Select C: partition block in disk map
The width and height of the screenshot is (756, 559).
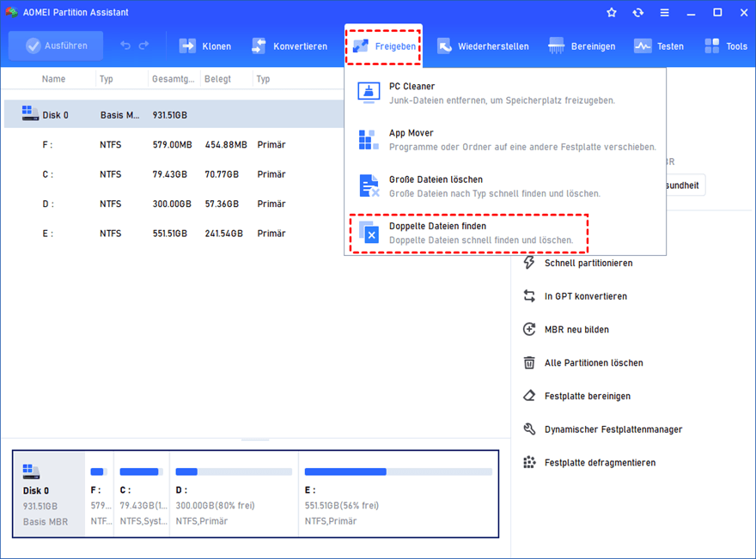(x=142, y=494)
